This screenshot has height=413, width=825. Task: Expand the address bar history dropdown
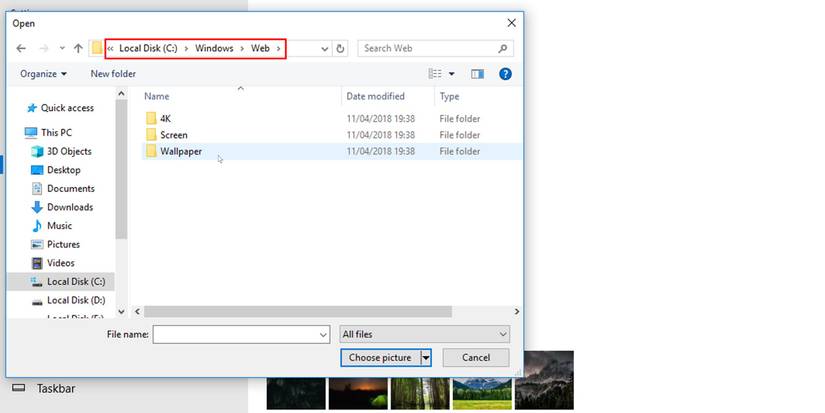click(325, 48)
